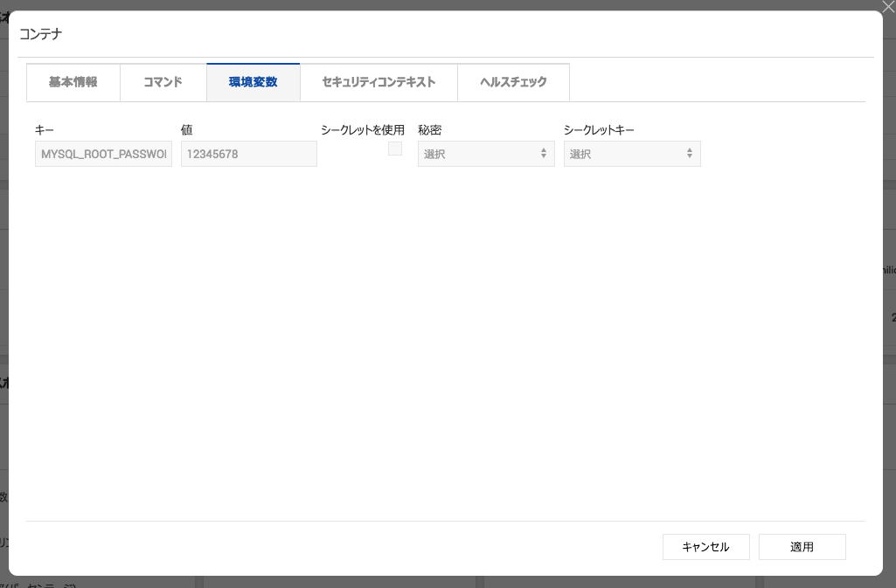Click the up-down arrows in 秘密 dropdown
This screenshot has width=896, height=588.
tap(544, 154)
